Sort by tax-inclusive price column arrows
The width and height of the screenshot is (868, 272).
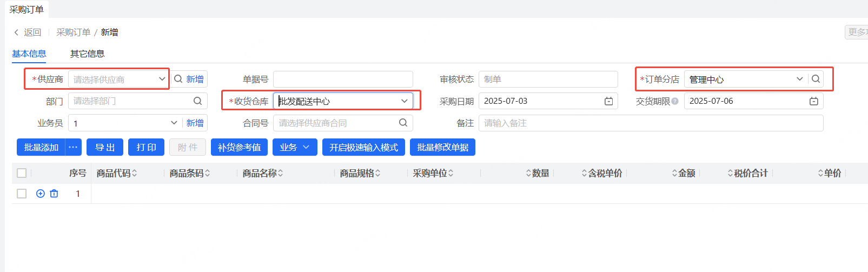tap(584, 173)
